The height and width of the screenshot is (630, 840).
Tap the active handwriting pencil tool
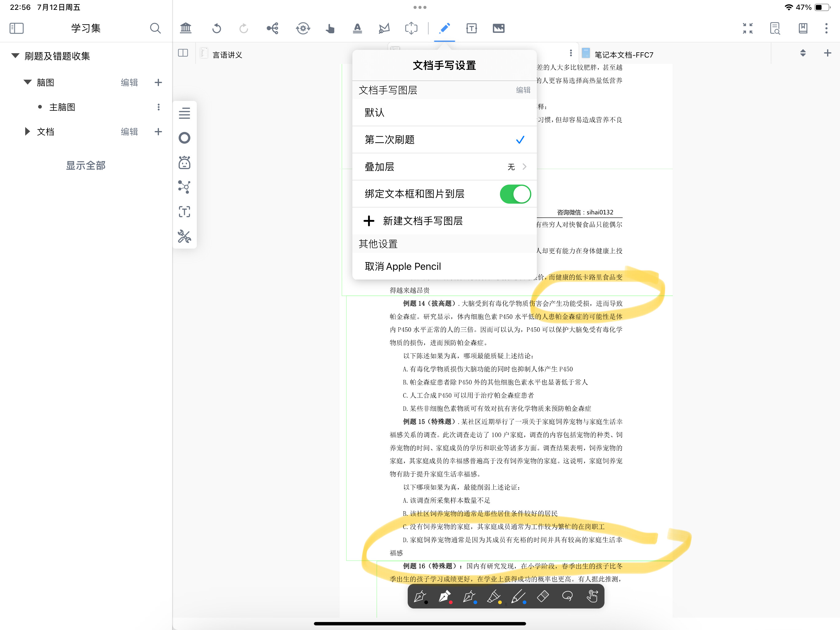click(444, 28)
